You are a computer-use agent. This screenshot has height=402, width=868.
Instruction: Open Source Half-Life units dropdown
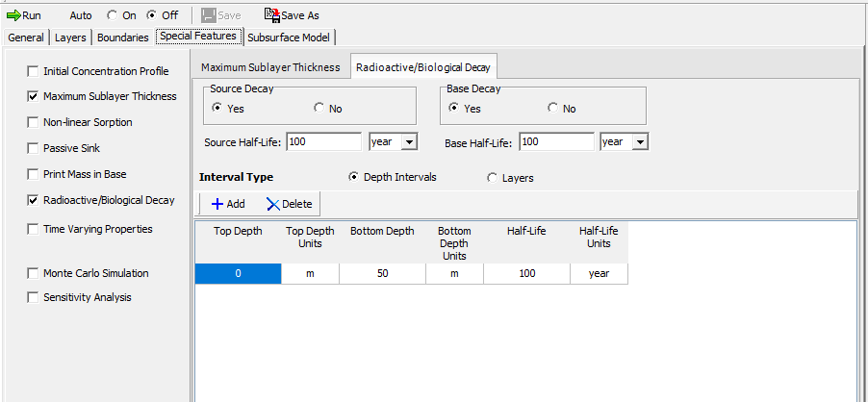408,142
